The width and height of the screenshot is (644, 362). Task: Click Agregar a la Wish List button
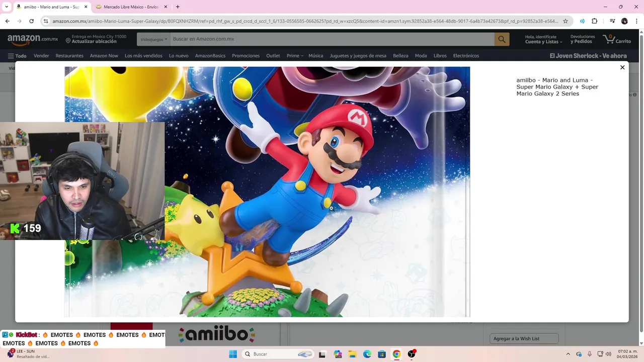pos(524,339)
